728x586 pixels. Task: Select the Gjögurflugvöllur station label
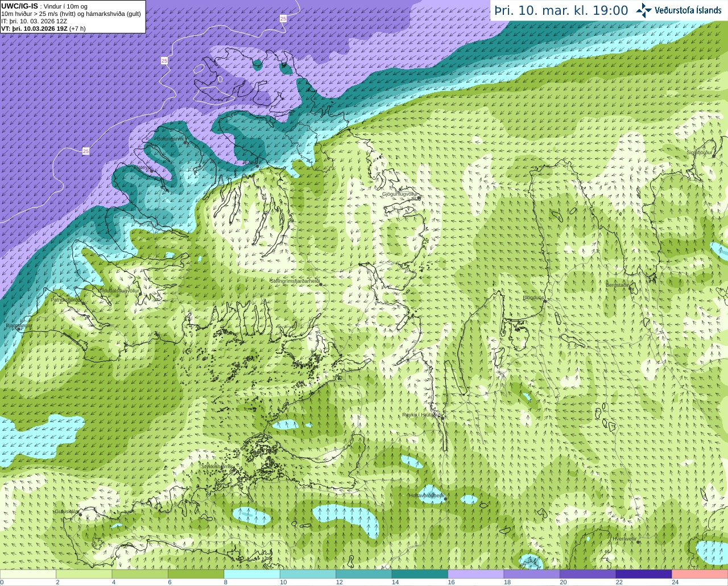[x=400, y=194]
